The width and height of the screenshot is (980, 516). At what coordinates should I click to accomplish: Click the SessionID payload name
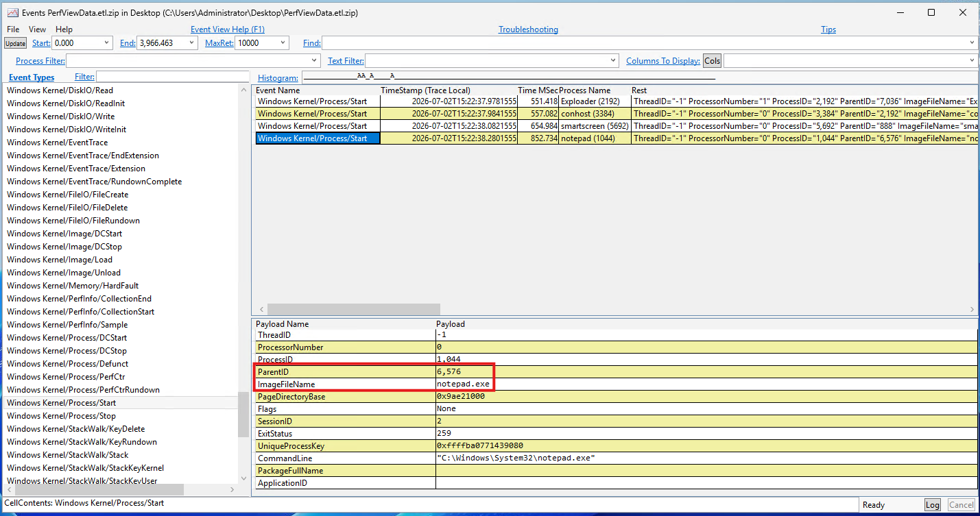[x=274, y=421]
